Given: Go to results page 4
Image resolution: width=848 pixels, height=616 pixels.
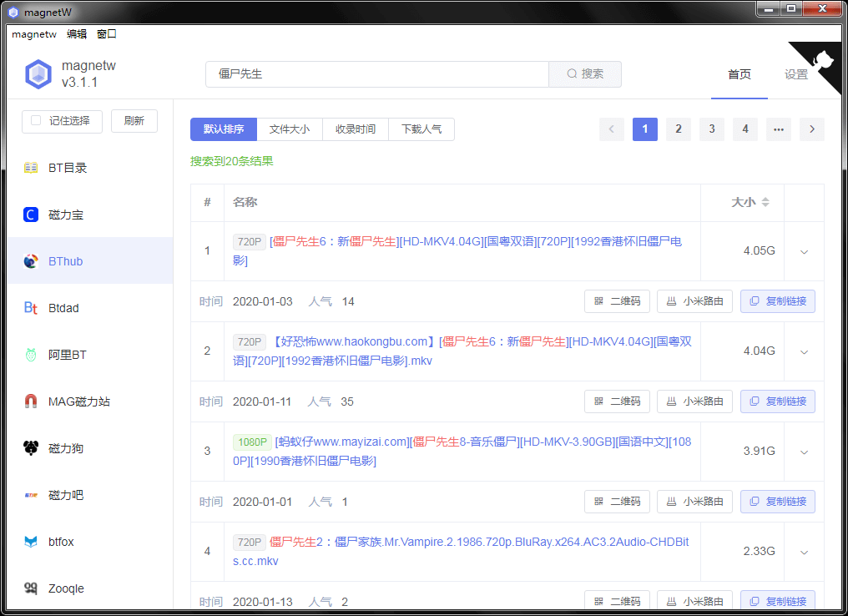Looking at the screenshot, I should [x=745, y=129].
